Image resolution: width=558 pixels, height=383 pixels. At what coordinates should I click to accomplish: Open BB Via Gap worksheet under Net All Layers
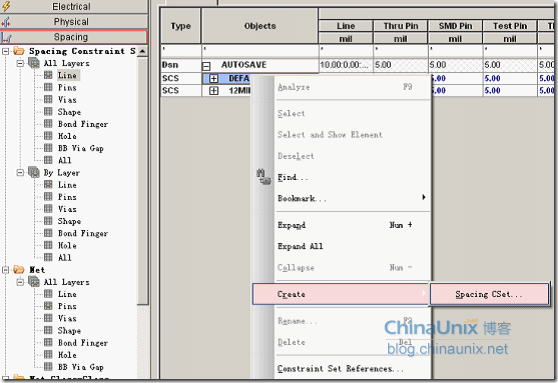(80, 367)
